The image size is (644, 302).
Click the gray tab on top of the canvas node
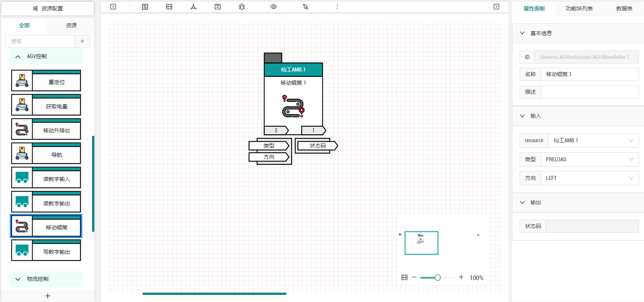pyautogui.click(x=273, y=58)
